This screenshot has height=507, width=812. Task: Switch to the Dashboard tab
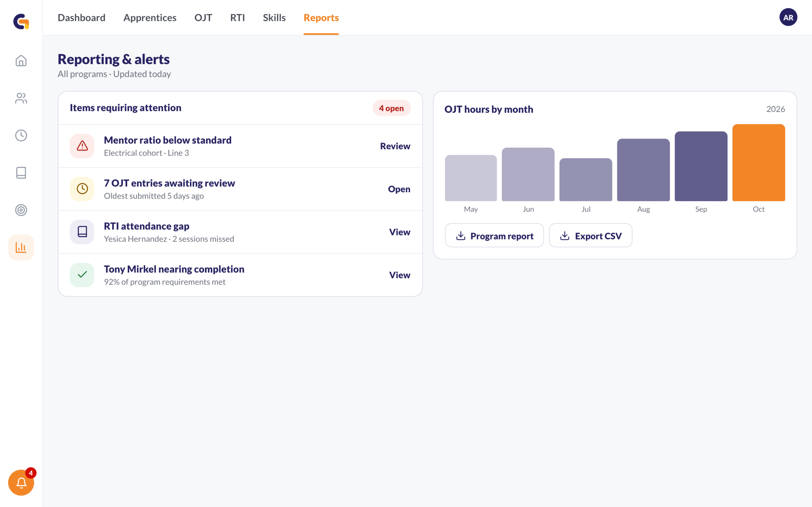pos(82,17)
